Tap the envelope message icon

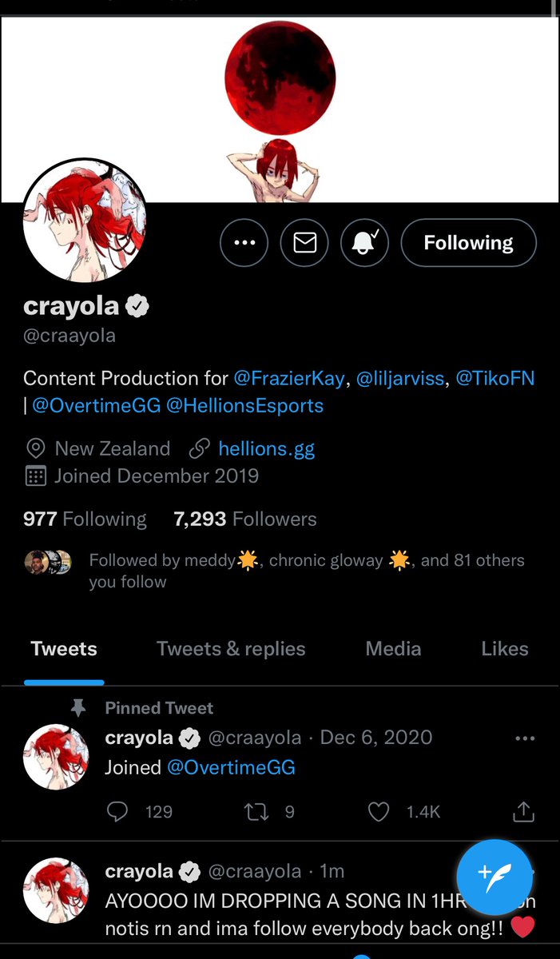pos(305,242)
